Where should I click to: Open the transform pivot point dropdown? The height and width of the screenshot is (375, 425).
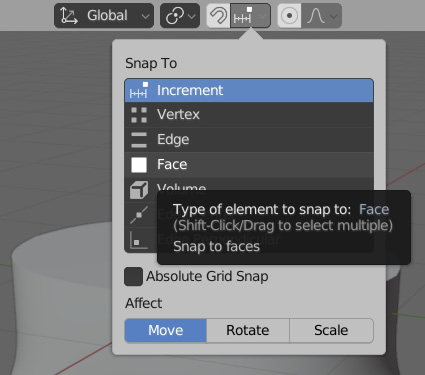click(180, 16)
